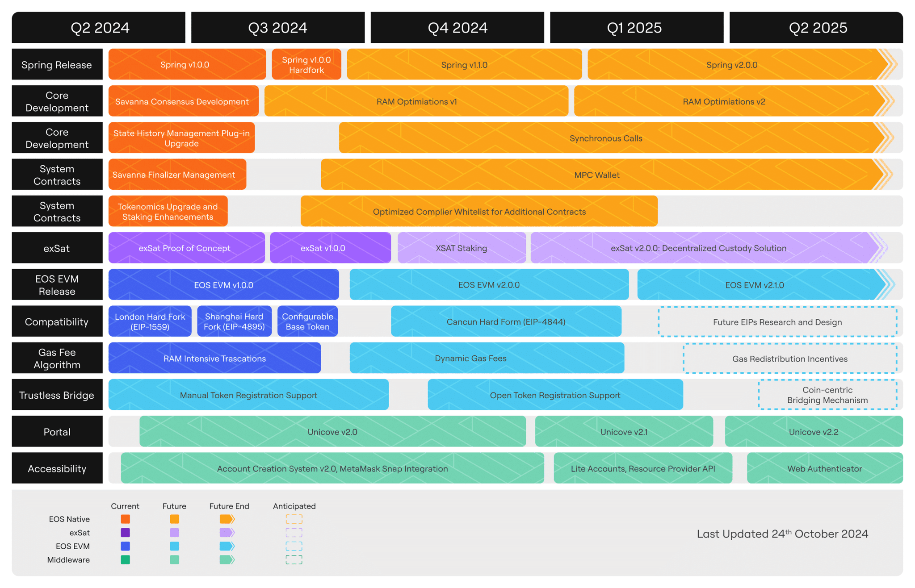Click Configurable Base Token bar
Viewport: 915px width, 588px height.
(x=308, y=321)
